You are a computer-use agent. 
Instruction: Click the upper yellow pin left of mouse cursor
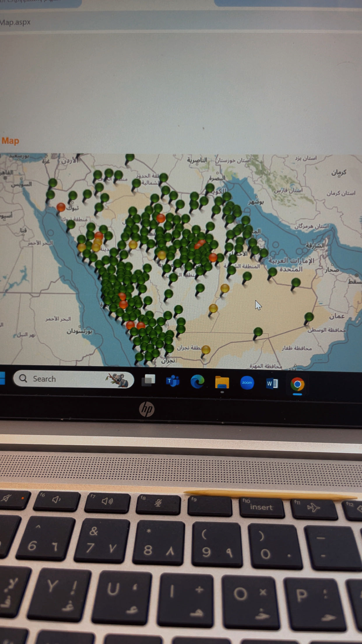[225, 288]
